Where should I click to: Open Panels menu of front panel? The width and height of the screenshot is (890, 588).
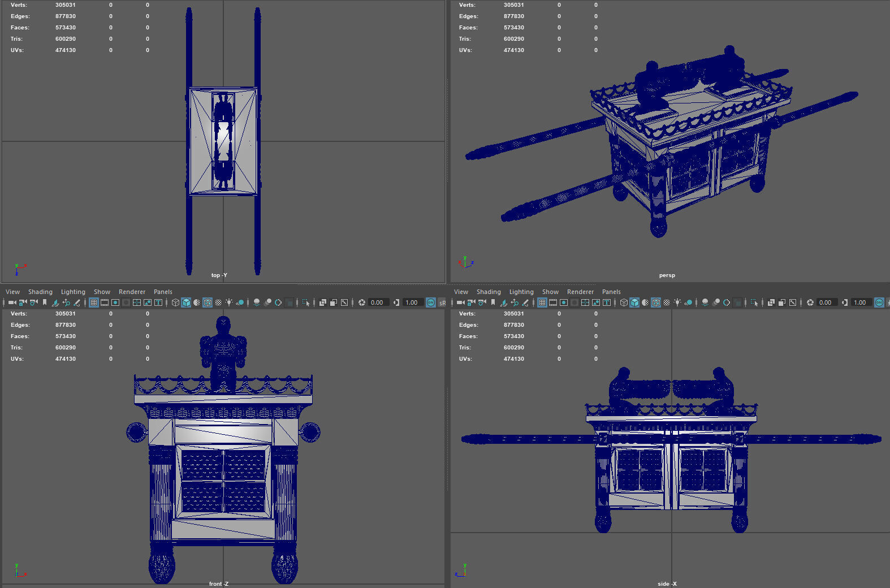click(163, 292)
